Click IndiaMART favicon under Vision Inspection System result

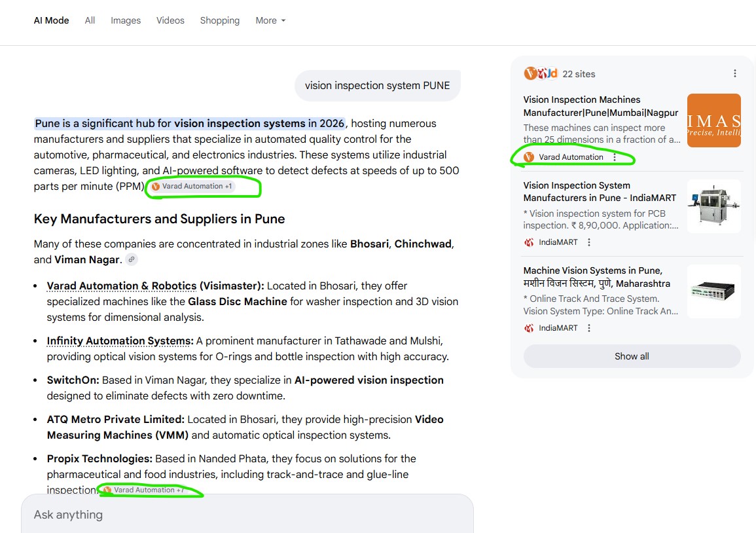tap(529, 242)
